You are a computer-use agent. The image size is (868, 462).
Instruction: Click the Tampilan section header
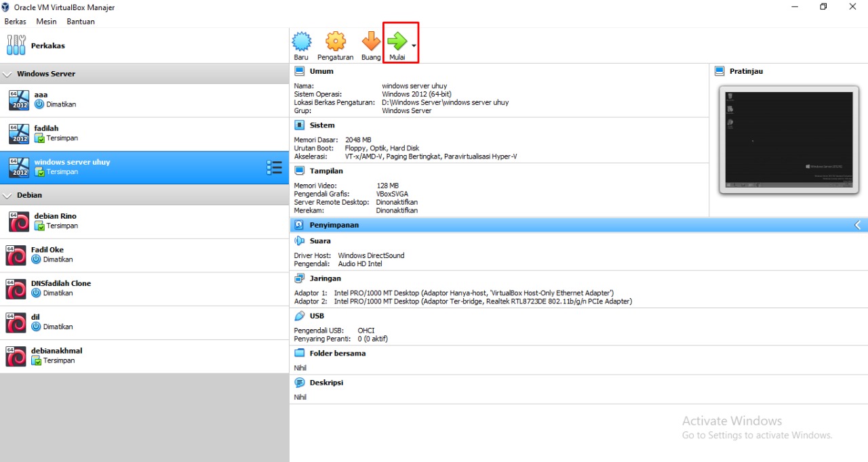click(326, 171)
